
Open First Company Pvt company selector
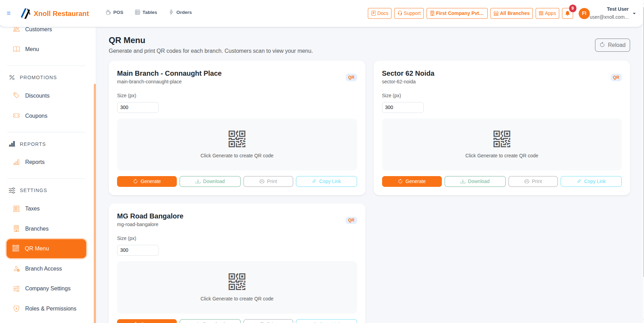coord(457,13)
